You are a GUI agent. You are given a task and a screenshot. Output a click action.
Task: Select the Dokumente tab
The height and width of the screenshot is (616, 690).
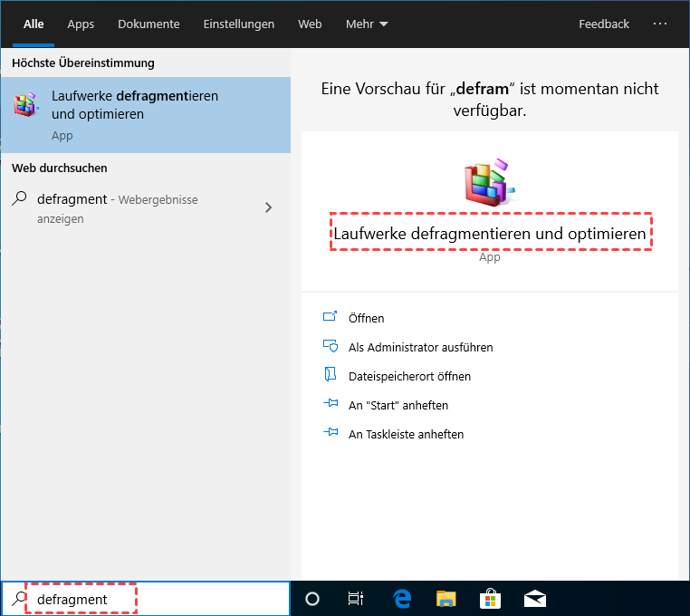149,24
